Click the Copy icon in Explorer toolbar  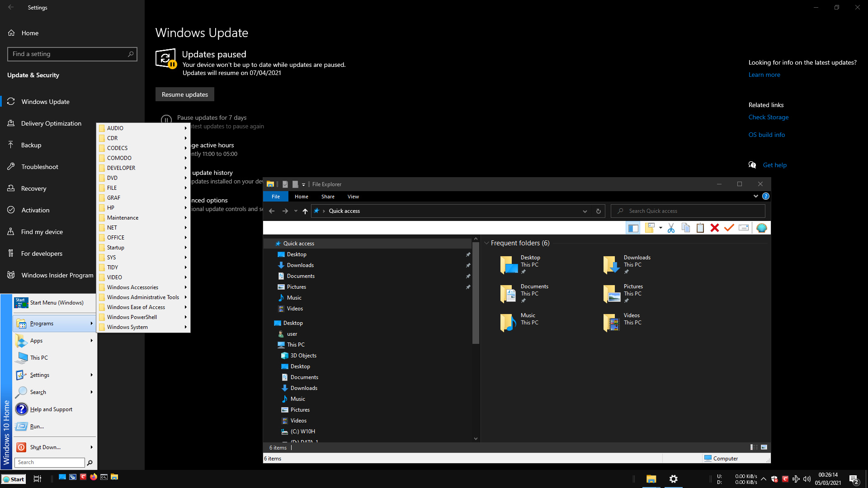point(686,228)
